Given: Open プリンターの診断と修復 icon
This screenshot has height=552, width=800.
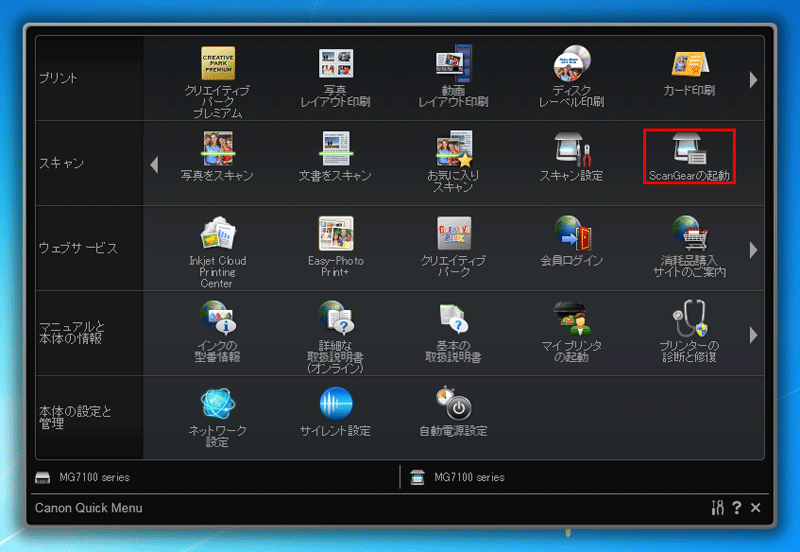Looking at the screenshot, I should click(x=689, y=318).
